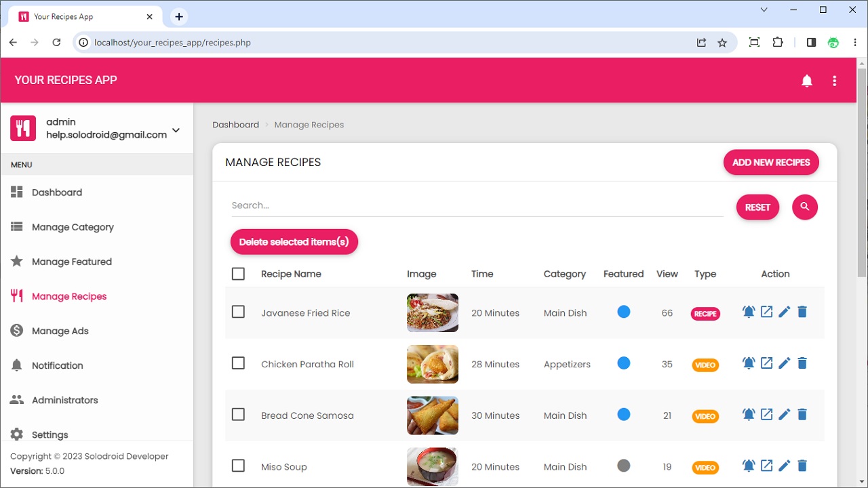Select the header checkbox to choose all recipes

click(238, 274)
